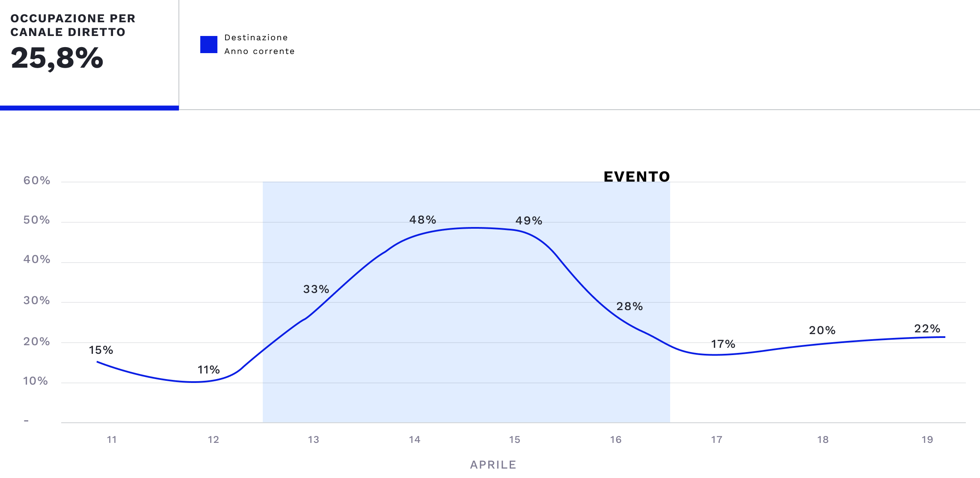The height and width of the screenshot is (478, 980).
Task: Click day 16 on the x-axis
Action: tap(616, 439)
